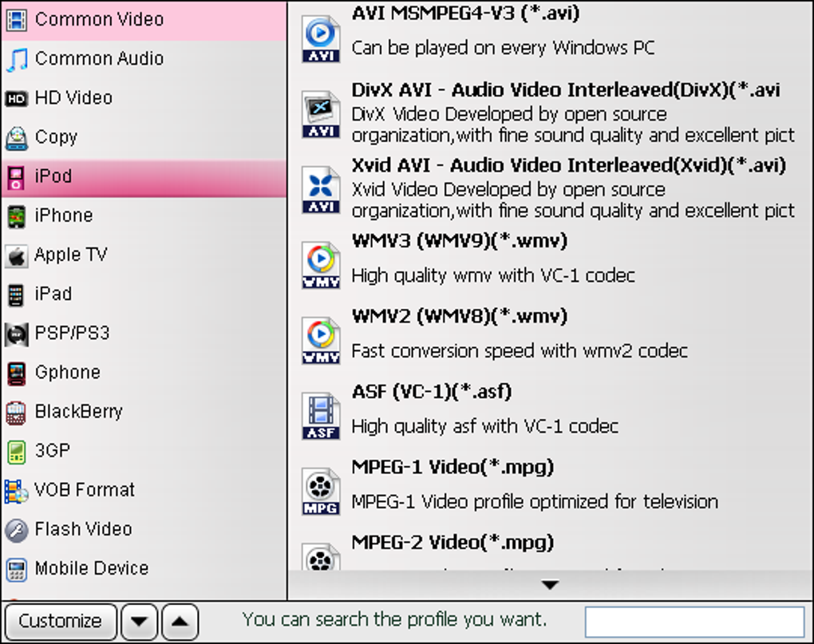814x644 pixels.
Task: Open the HD Video category
Action: pos(144,98)
